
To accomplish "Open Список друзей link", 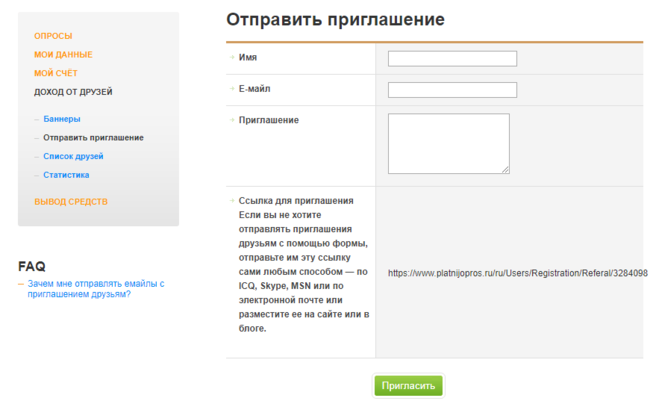I will 73,156.
